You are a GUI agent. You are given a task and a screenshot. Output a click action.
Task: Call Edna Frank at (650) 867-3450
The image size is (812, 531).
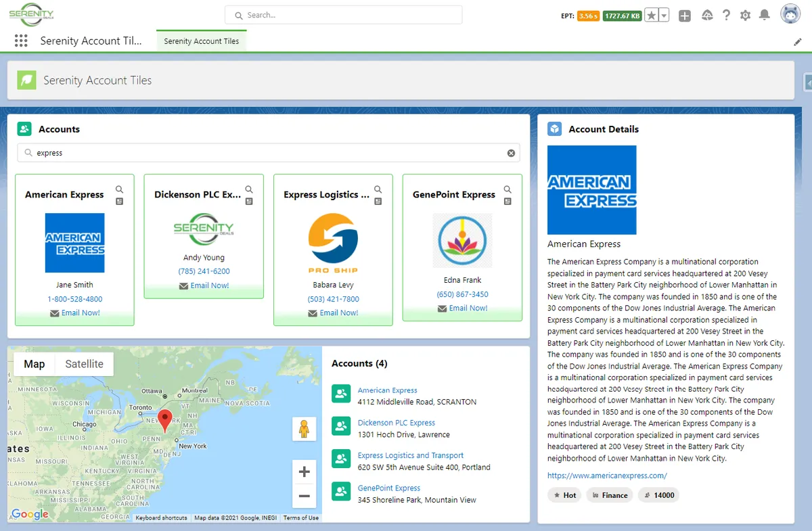tap(462, 294)
